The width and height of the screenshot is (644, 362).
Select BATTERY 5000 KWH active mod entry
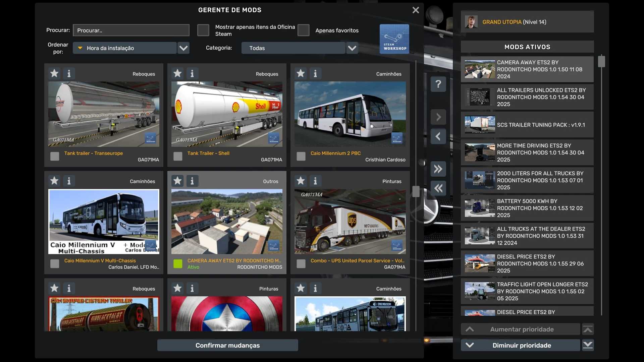pos(527,208)
